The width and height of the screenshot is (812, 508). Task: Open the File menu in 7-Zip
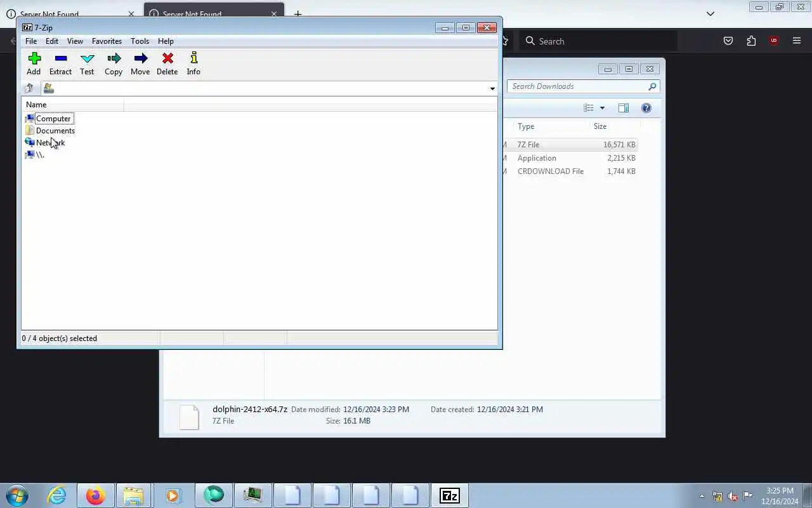pos(30,41)
